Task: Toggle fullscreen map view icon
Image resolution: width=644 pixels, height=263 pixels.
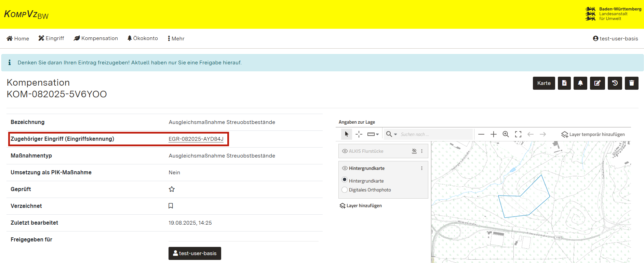Action: pos(518,134)
